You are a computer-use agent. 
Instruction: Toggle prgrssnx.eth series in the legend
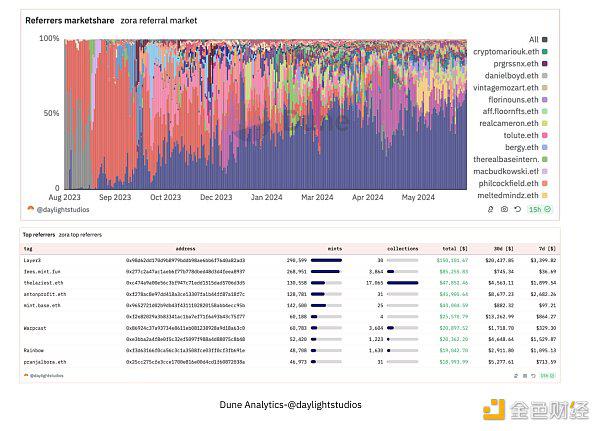pos(520,64)
